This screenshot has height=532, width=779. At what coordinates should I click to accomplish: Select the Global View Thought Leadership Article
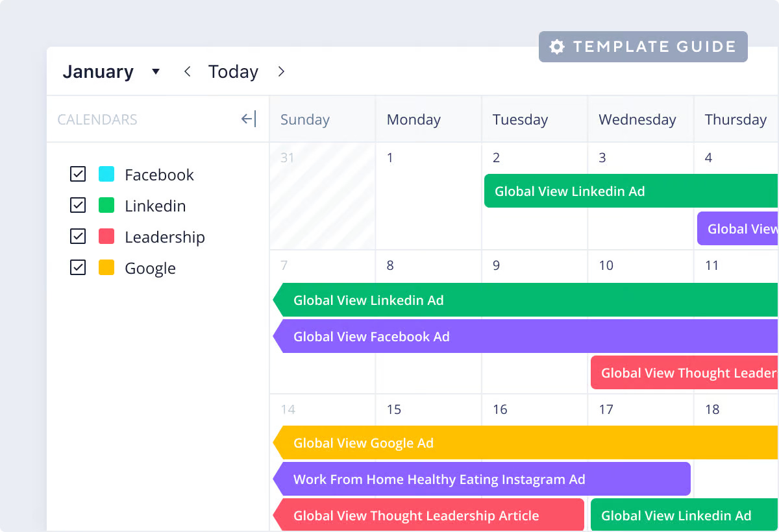pyautogui.click(x=415, y=515)
